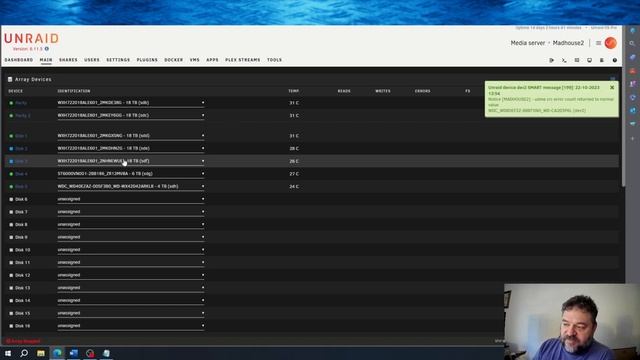Open the Disk 2 device dropdown (sde)
Viewport: 640px width, 360px height.
coord(131,149)
